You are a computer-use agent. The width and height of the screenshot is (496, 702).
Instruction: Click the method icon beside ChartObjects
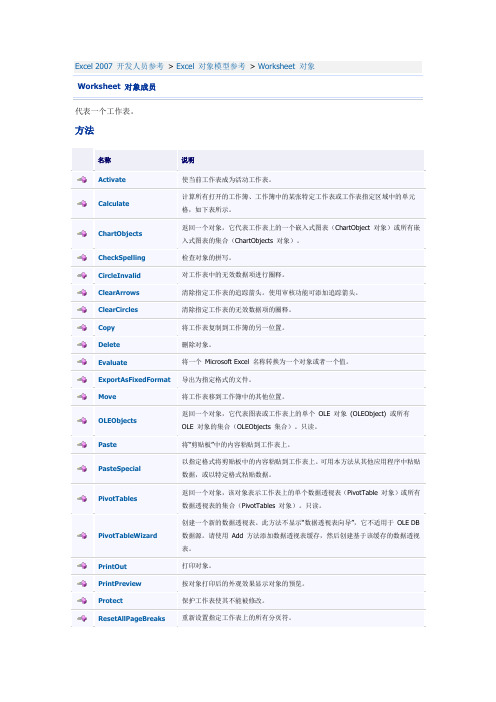pyautogui.click(x=82, y=233)
